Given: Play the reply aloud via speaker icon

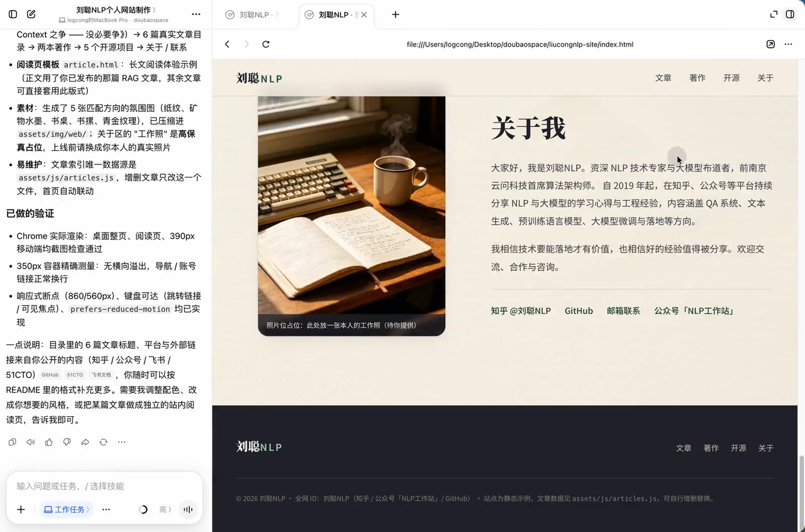Looking at the screenshot, I should click(x=30, y=442).
